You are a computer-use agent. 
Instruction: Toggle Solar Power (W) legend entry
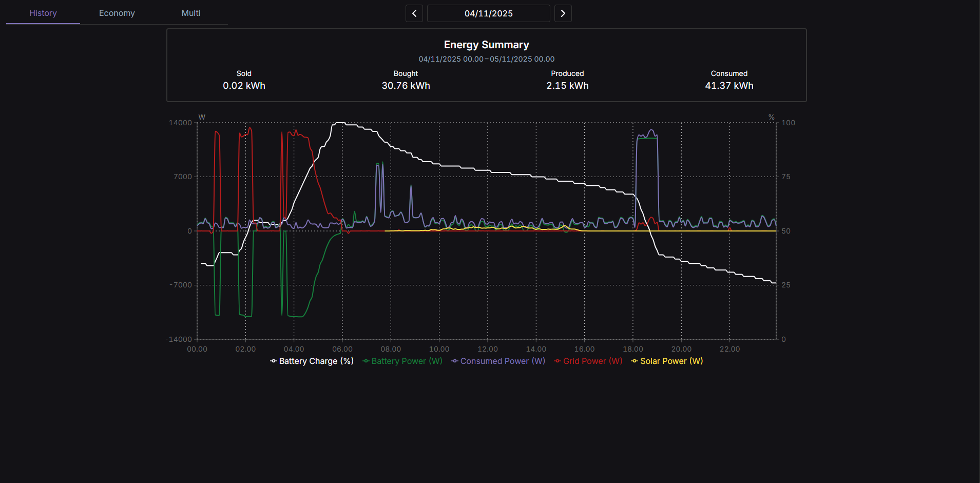tap(671, 361)
